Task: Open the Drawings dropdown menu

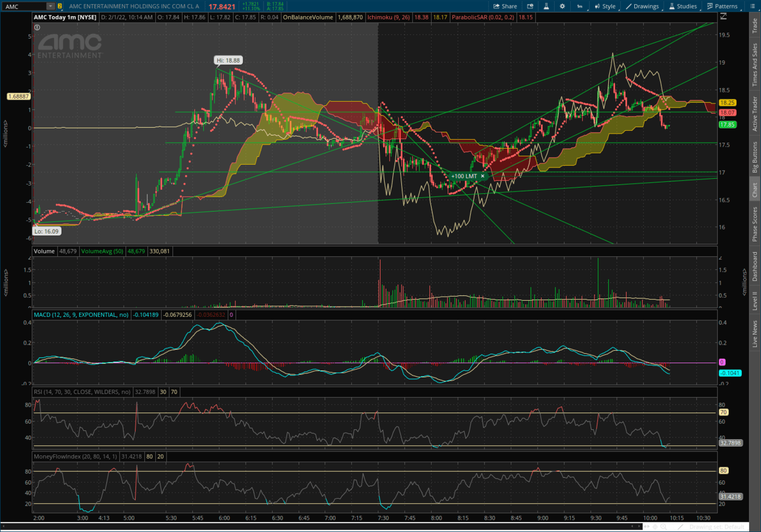Action: click(642, 6)
